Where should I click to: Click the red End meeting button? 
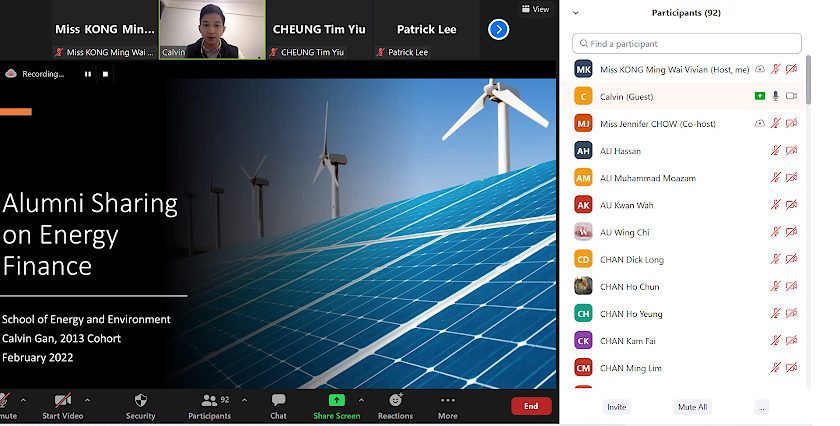(x=531, y=406)
